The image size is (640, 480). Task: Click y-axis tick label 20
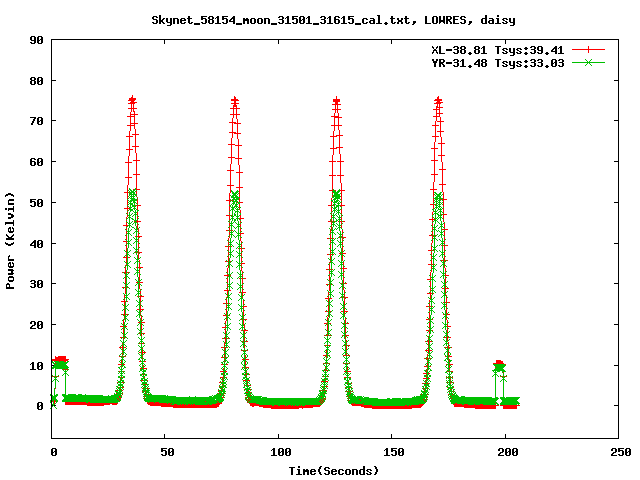coord(36,325)
